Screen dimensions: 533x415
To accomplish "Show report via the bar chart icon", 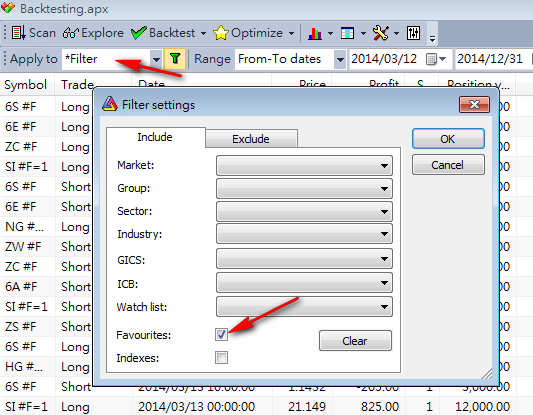I will click(314, 33).
